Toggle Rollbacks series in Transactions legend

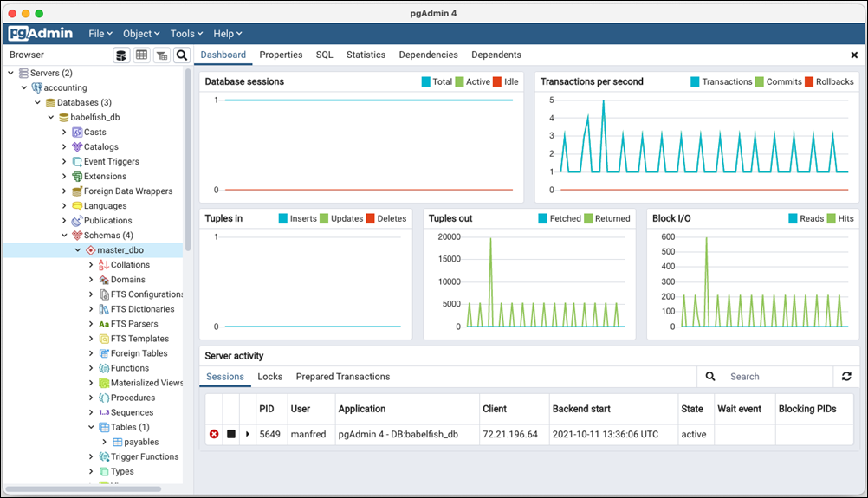pos(808,82)
